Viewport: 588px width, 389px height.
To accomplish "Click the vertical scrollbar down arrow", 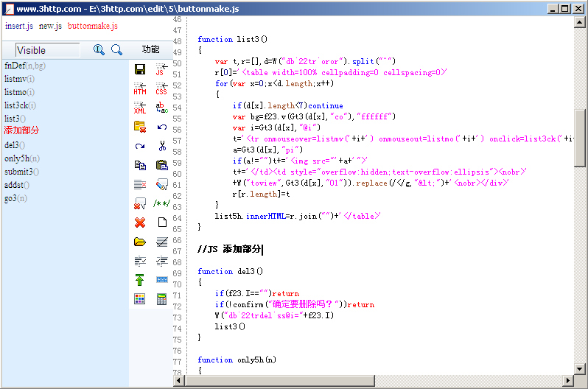I will 579,369.
